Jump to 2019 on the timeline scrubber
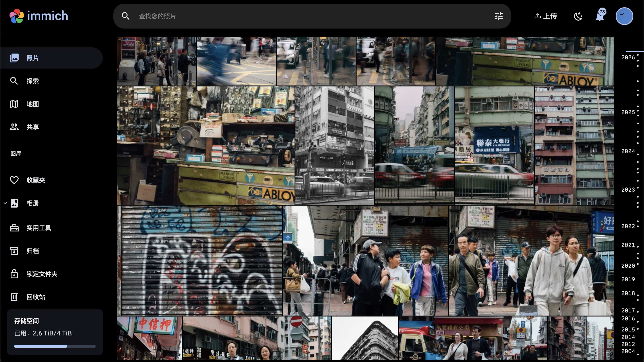The height and width of the screenshot is (362, 644). (628, 279)
